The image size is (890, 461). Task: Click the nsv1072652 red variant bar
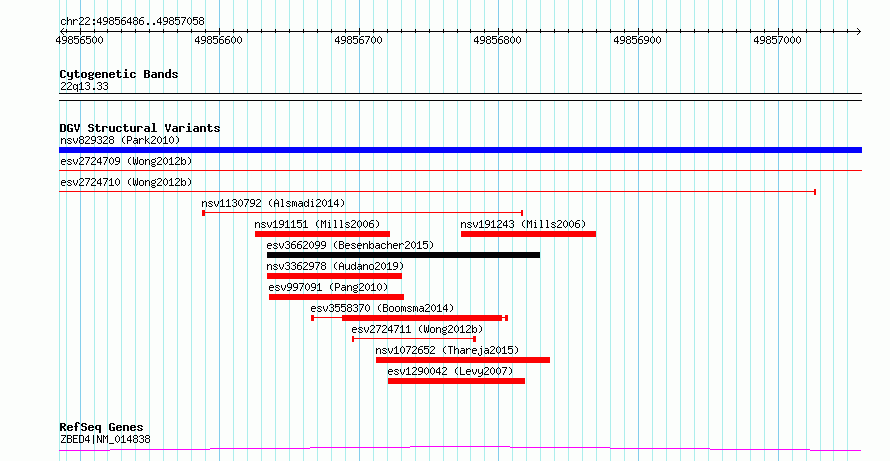[x=463, y=360]
